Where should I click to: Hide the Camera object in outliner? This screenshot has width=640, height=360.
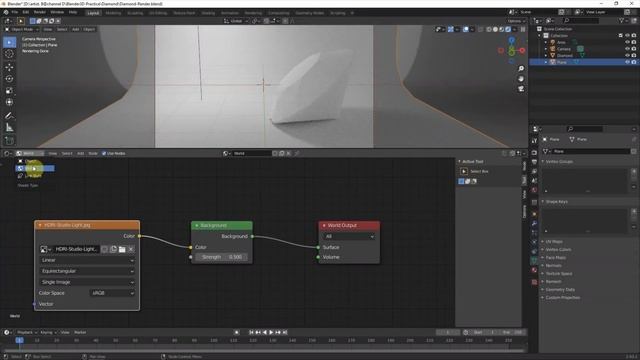[x=627, y=49]
